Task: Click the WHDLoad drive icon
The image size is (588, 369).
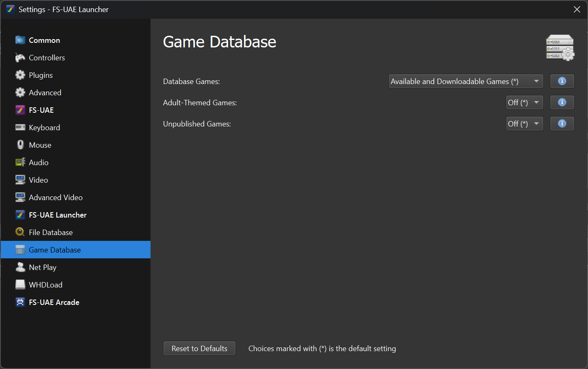Action: (x=20, y=285)
